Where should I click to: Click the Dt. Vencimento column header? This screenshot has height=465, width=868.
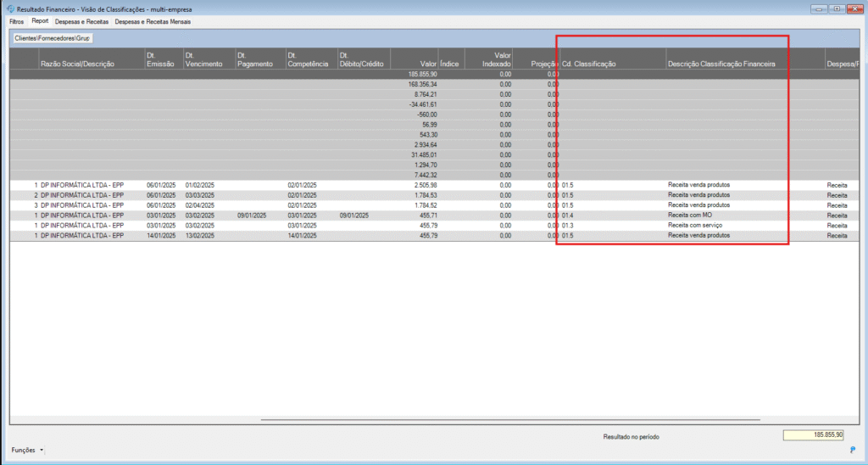[203, 59]
